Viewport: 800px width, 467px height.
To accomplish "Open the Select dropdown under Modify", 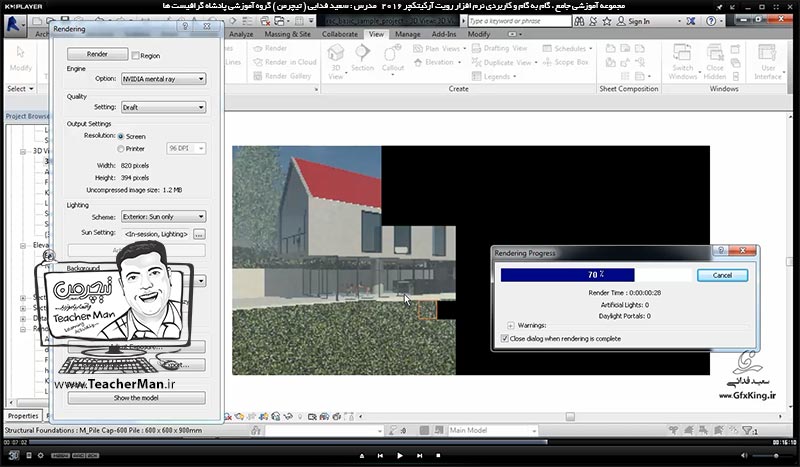I will (20, 89).
